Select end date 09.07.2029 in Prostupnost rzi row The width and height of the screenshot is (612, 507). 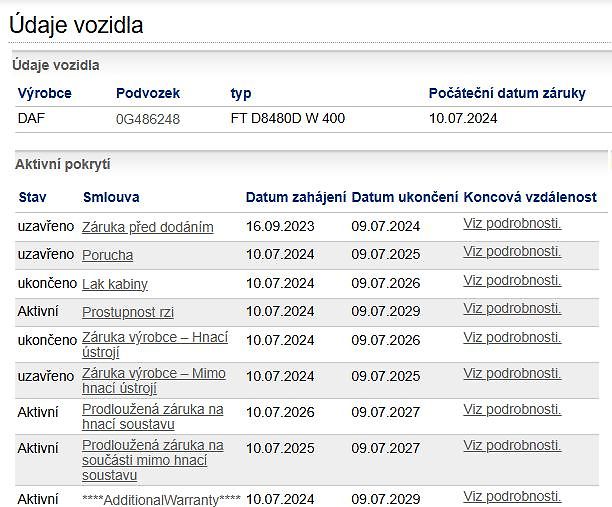pyautogui.click(x=386, y=311)
